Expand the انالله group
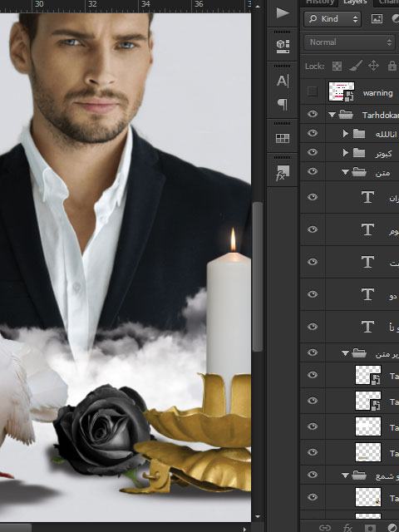Screen dimensions: 399x532 pos(345,133)
